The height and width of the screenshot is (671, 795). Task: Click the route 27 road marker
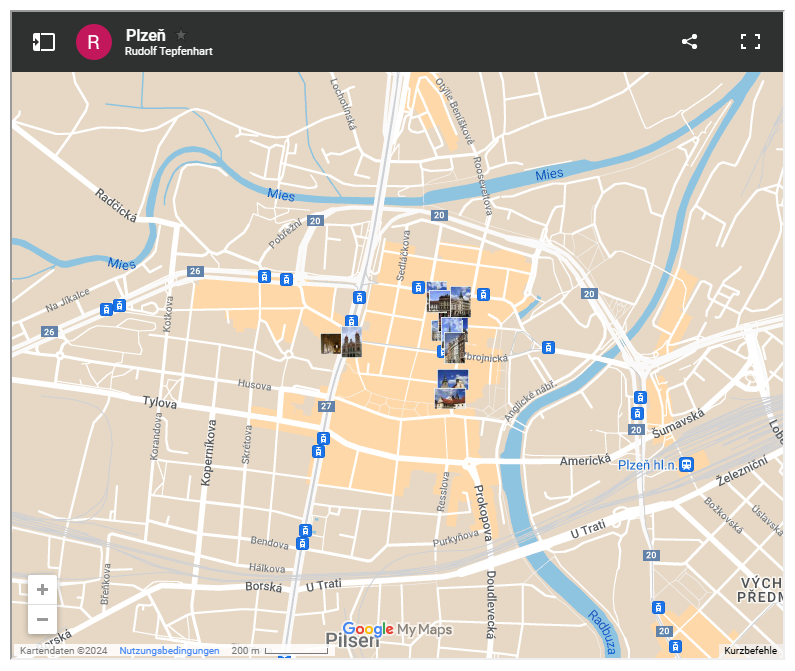pos(326,406)
